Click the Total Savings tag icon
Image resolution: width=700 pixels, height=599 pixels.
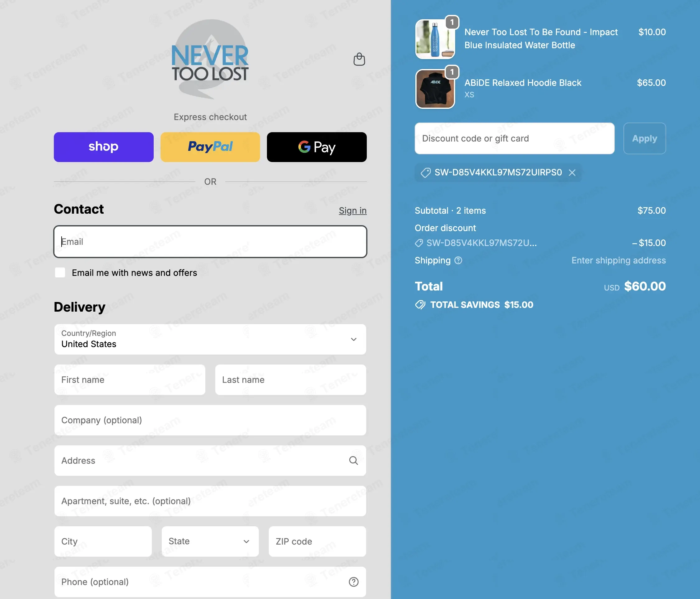point(420,304)
